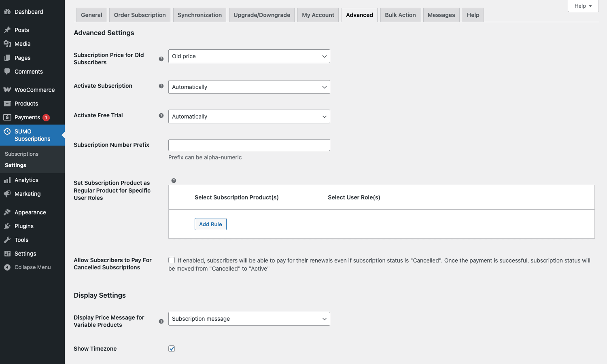The width and height of the screenshot is (607, 364).
Task: Click the Payments dollar icon
Action: (x=7, y=117)
